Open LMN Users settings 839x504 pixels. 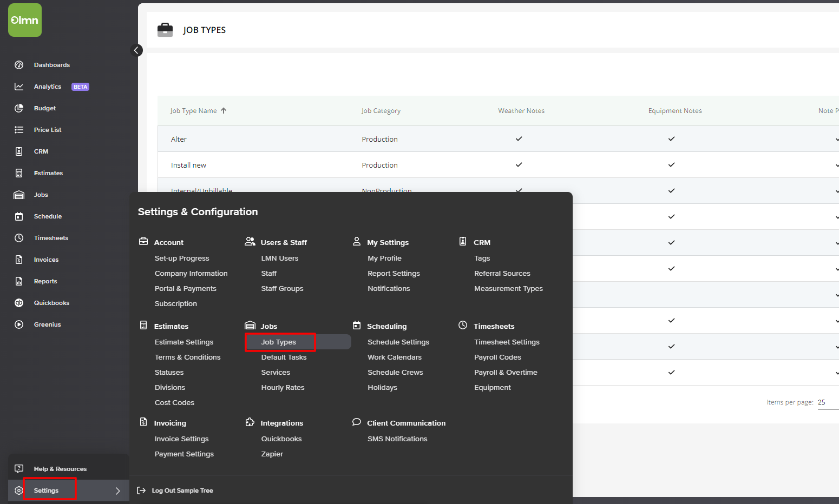[280, 258]
